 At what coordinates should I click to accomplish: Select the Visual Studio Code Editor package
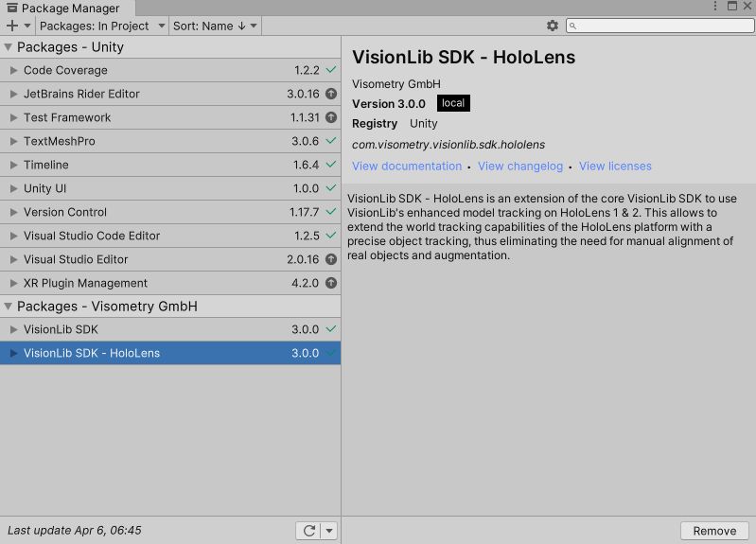[170, 236]
